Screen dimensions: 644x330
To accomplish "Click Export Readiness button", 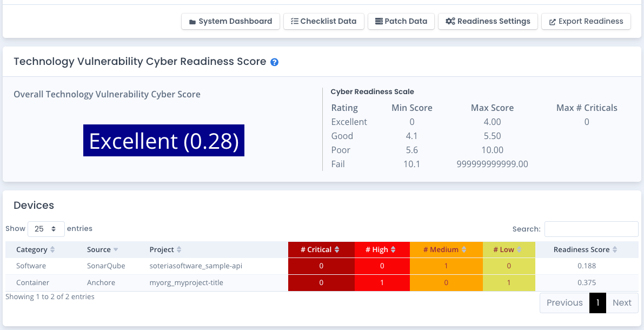I will [586, 22].
